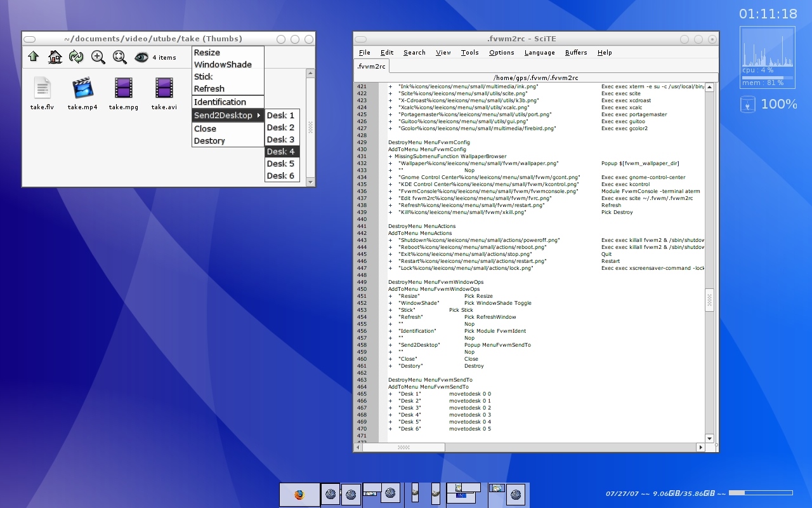Open the Buffers menu in SciTE

(576, 53)
